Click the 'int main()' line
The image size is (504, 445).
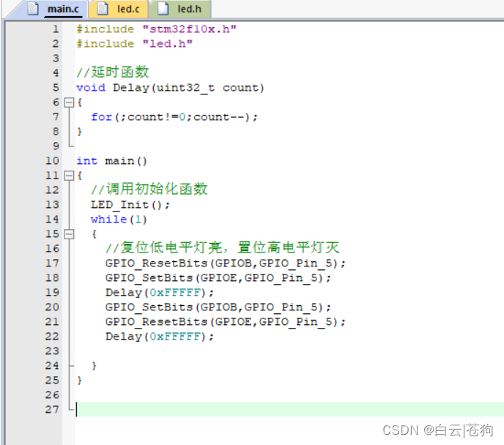(x=111, y=161)
